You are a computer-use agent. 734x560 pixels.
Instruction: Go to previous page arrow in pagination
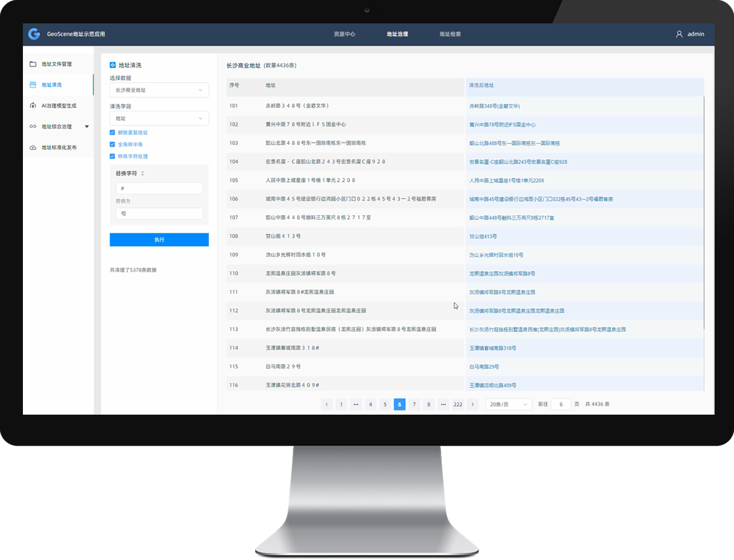[x=327, y=405]
